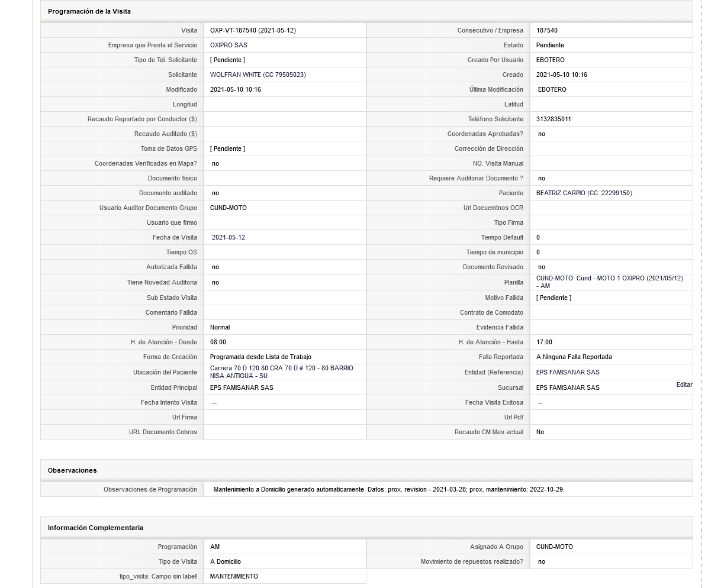This screenshot has width=724, height=588.
Task: Click Recaudo CM Mes actual value No
Action: click(540, 432)
